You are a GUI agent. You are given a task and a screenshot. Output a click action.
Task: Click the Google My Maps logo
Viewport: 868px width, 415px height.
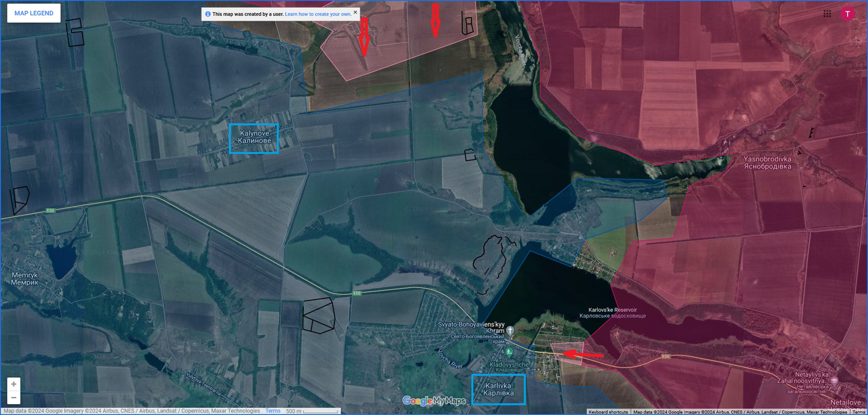pyautogui.click(x=434, y=401)
